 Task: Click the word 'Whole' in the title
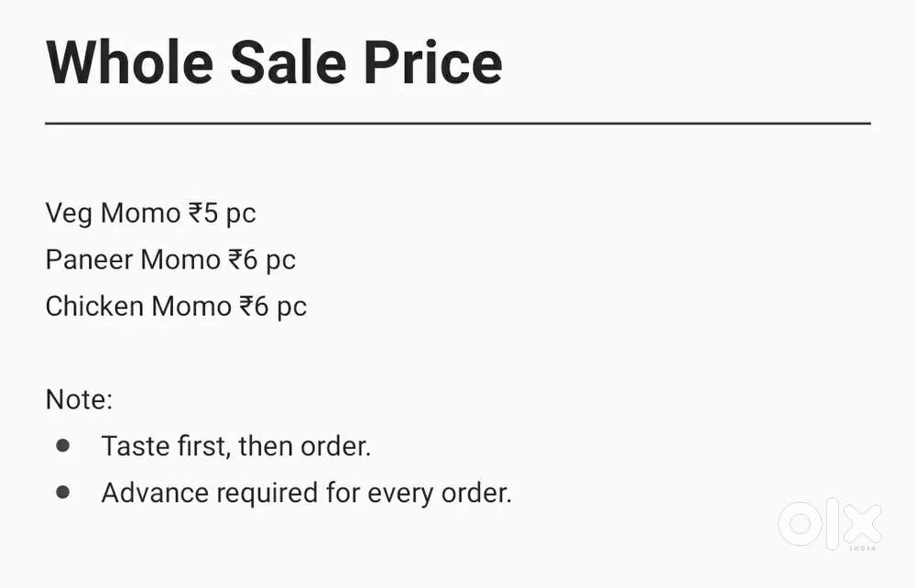[x=130, y=62]
